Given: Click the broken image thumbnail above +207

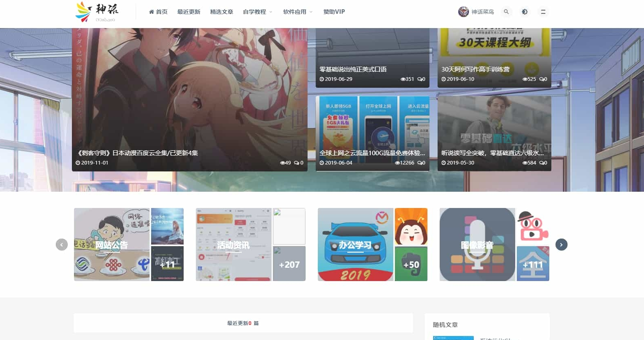Looking at the screenshot, I should pyautogui.click(x=289, y=226).
